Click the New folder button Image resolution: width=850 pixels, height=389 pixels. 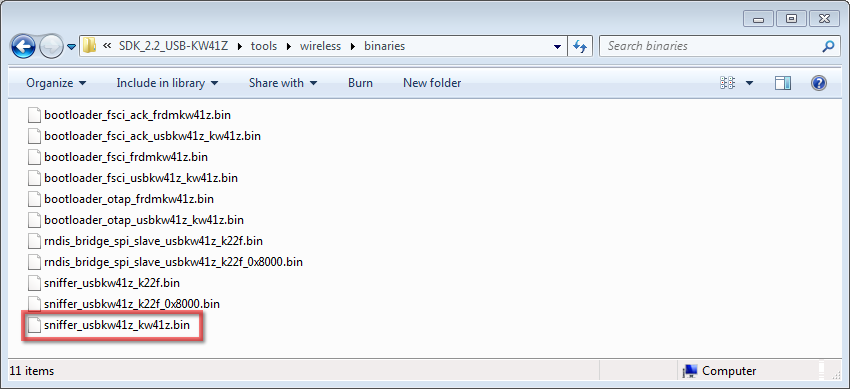click(432, 83)
